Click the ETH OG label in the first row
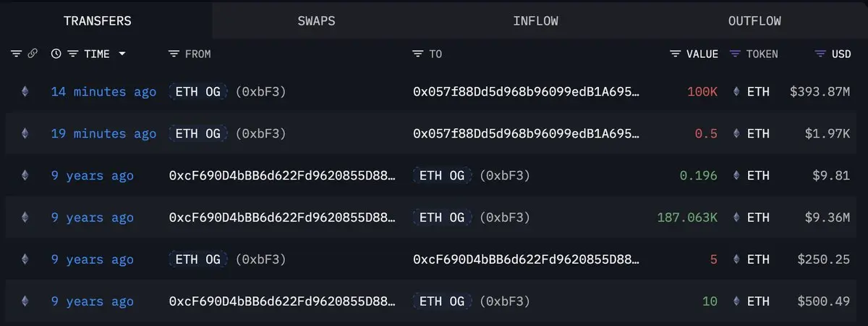The width and height of the screenshot is (868, 326). 198,92
